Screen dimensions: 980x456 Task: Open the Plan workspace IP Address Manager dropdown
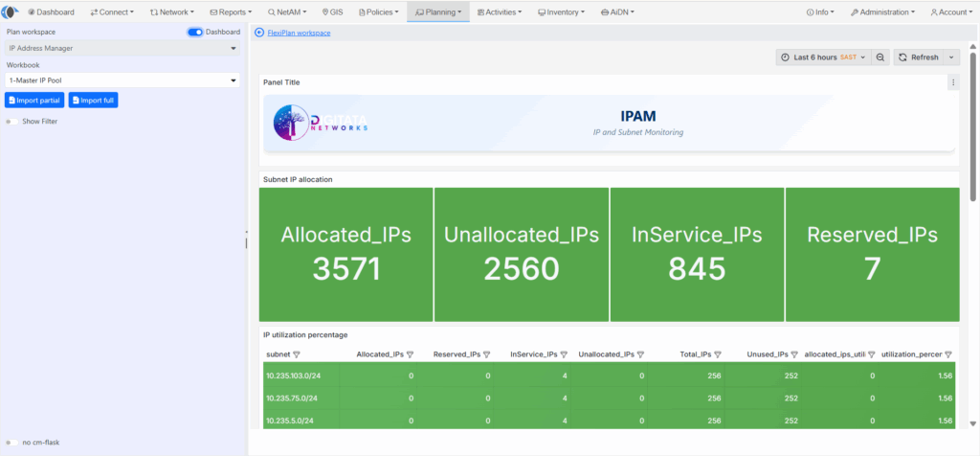(122, 47)
